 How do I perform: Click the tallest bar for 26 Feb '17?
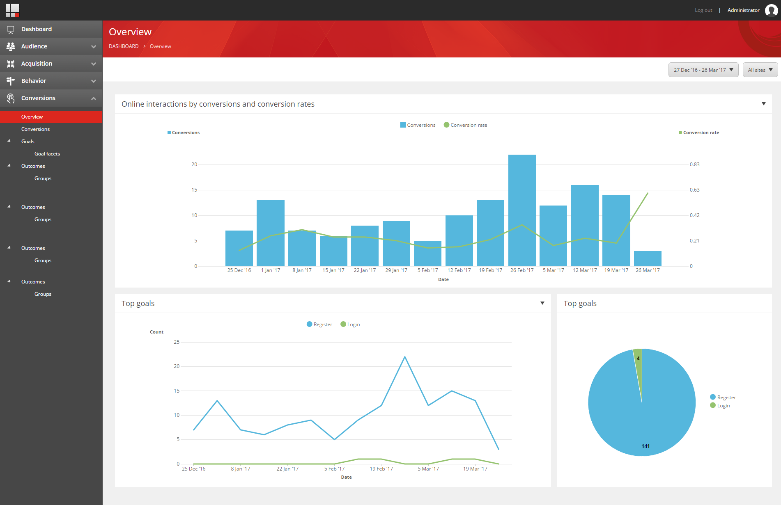pos(522,210)
